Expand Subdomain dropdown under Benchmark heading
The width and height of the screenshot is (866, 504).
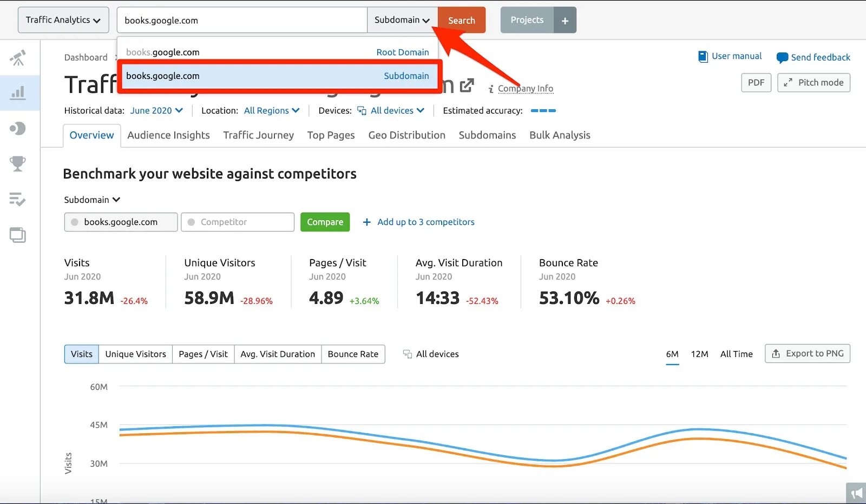point(92,200)
